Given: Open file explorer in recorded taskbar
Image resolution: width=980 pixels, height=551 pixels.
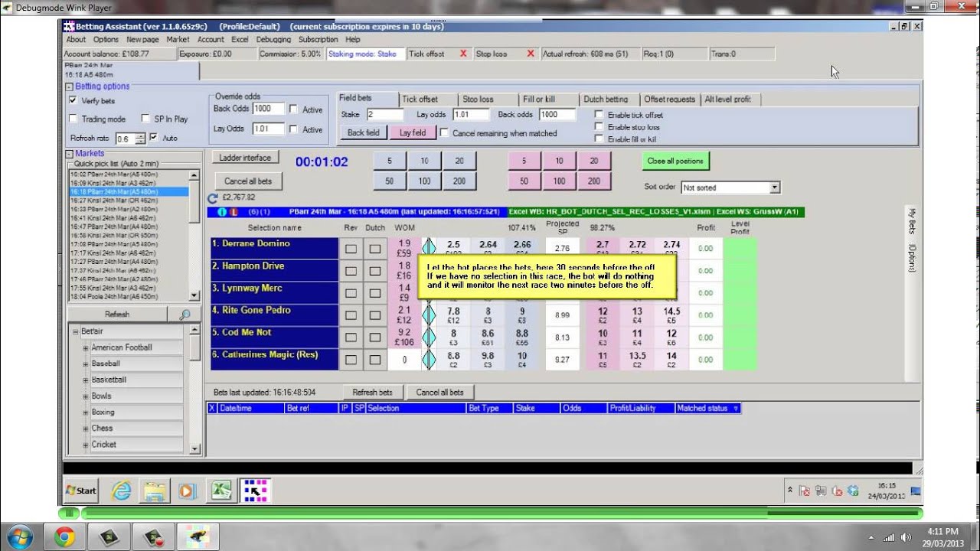Looking at the screenshot, I should point(155,491).
